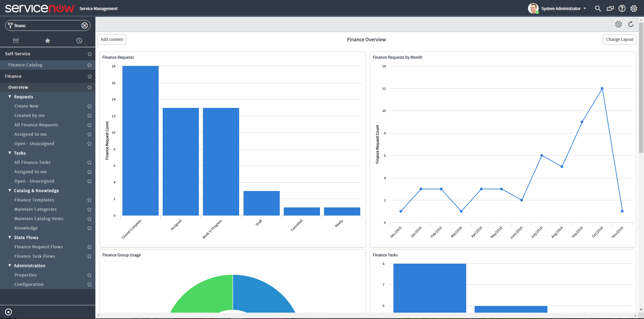Open Finance Templates module
644x319 pixels.
34,200
